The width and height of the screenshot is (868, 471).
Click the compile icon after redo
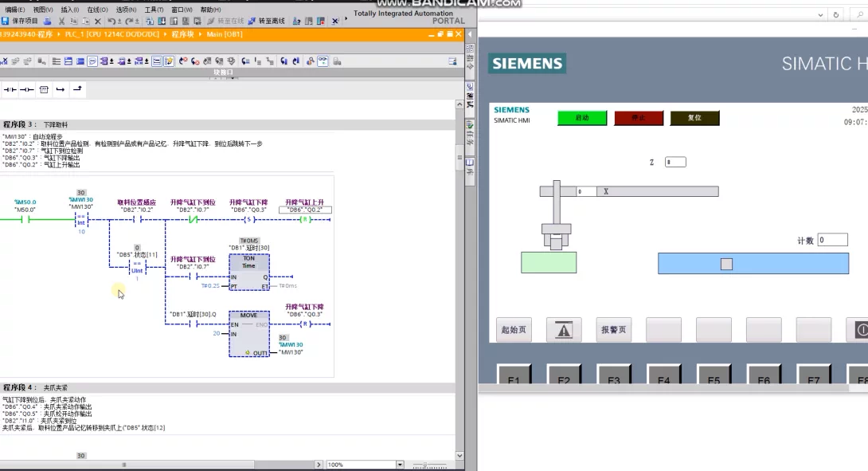coord(149,21)
